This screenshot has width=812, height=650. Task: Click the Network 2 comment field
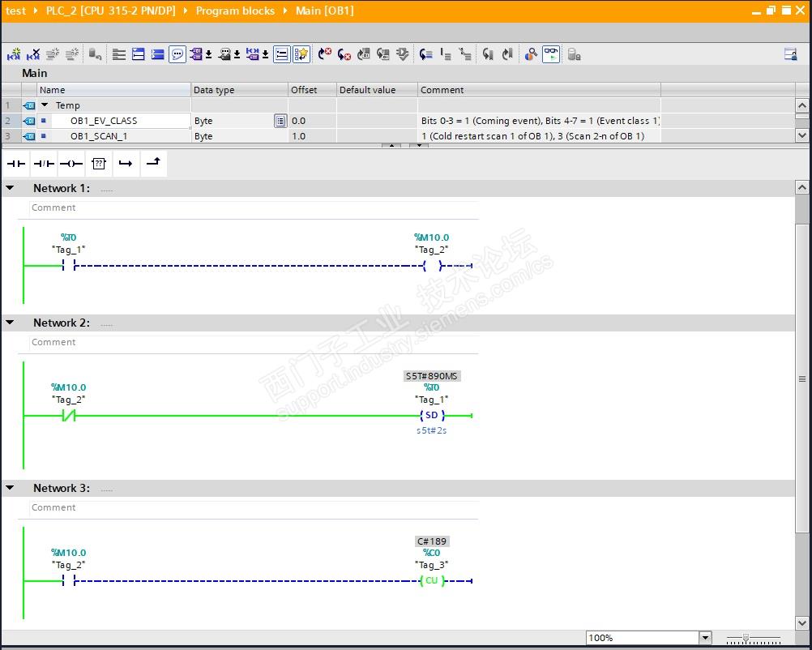254,342
